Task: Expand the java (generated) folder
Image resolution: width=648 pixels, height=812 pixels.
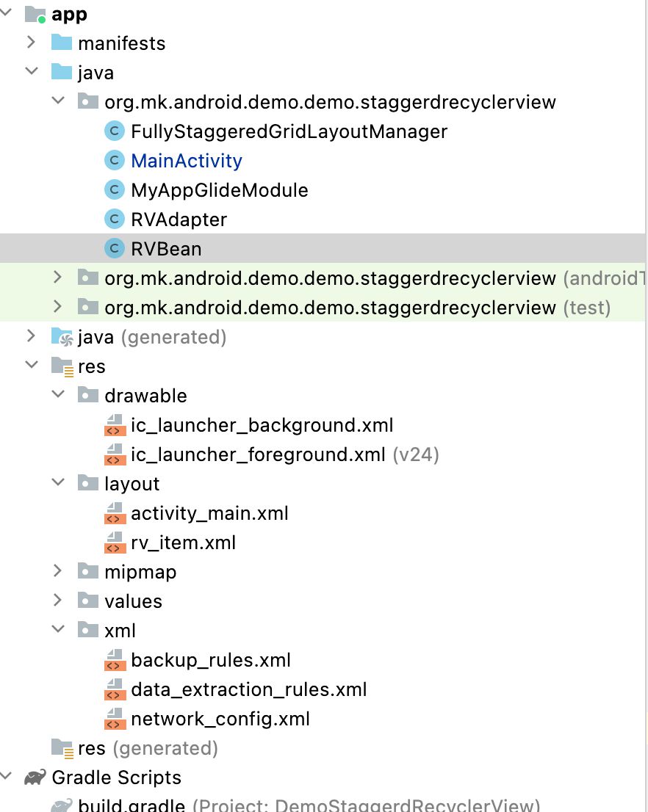Action: coord(32,337)
